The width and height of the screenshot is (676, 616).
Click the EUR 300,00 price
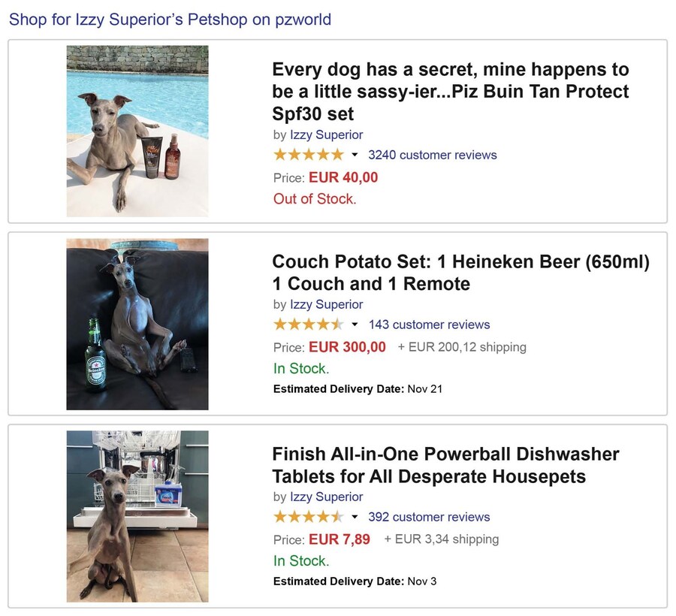(x=347, y=347)
